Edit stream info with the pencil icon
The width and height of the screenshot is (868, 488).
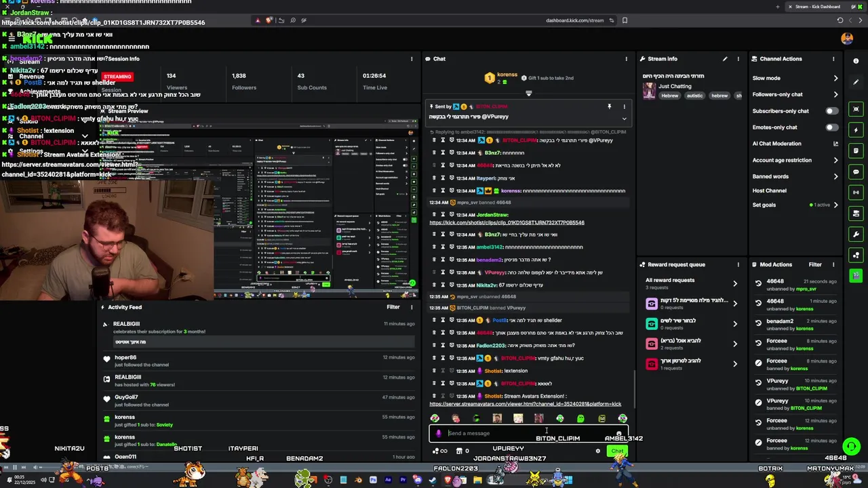(725, 59)
